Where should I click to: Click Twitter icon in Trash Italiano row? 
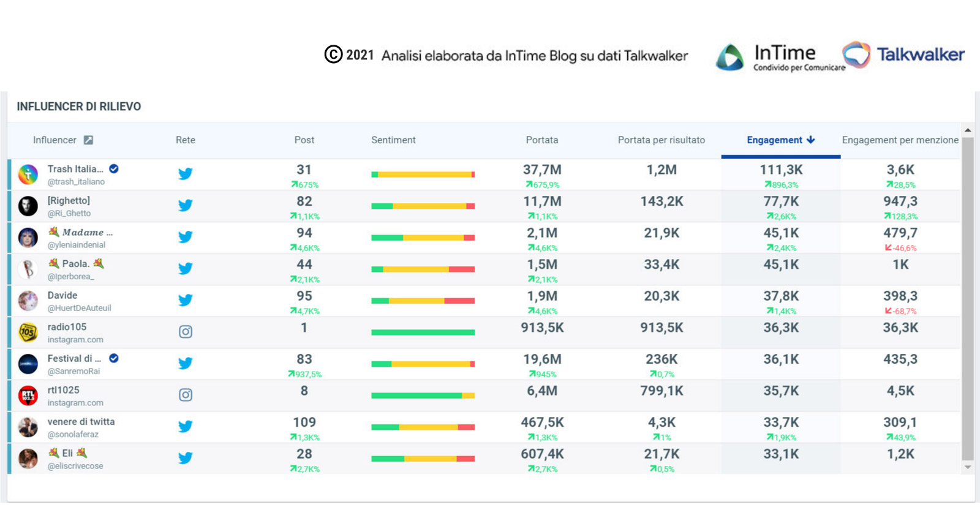pos(186,174)
